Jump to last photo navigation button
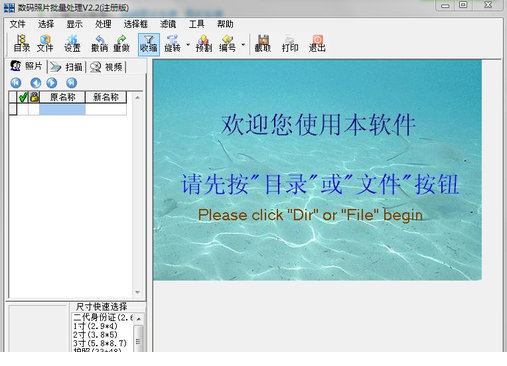Image resolution: width=507 pixels, height=366 pixels. [x=72, y=82]
